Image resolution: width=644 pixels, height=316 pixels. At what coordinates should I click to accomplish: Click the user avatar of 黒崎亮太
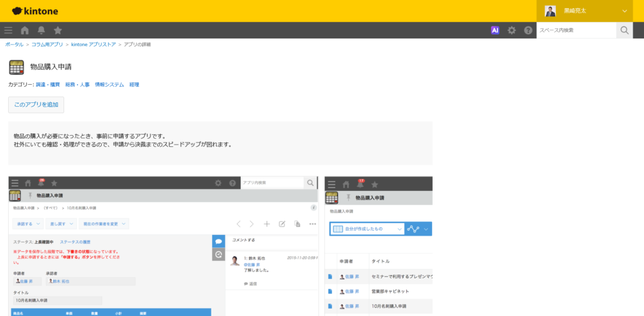click(550, 11)
